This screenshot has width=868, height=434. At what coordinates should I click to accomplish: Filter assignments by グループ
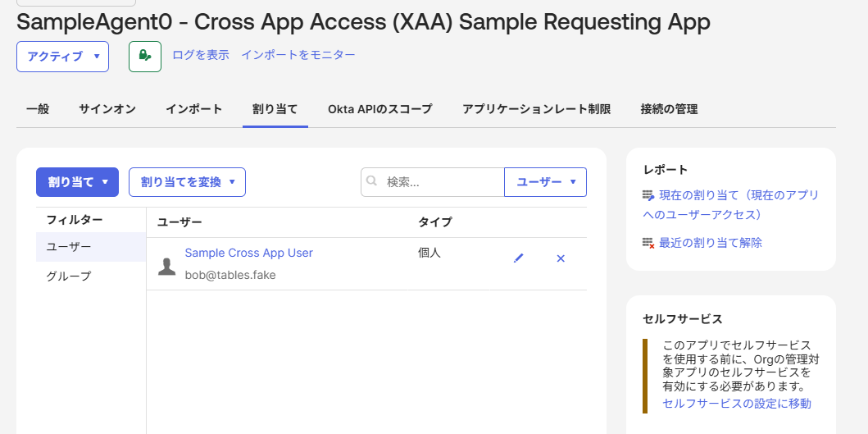click(69, 276)
